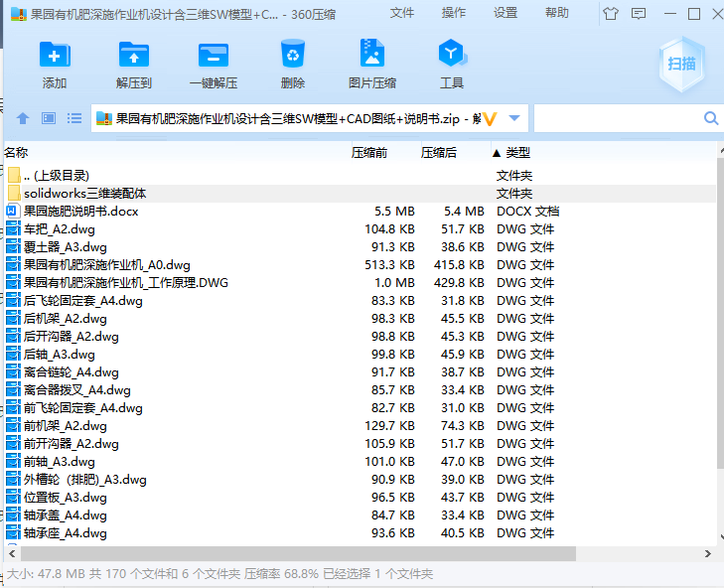This screenshot has height=588, width=724.
Task: Sort by the 类型 column header
Action: 518,152
